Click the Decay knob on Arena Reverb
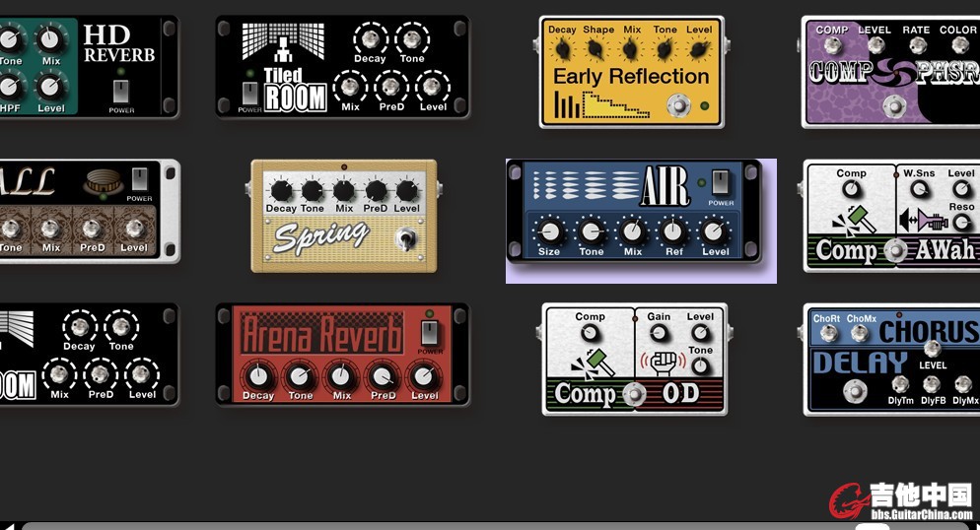 pos(258,375)
